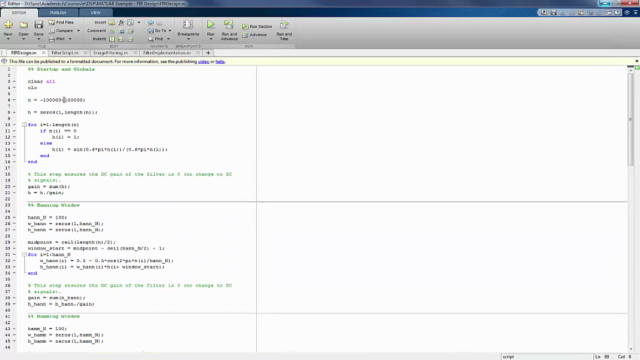Collapse the for loop fold at line 31
Viewport: 640px width, 360px height.
[x=24, y=254]
